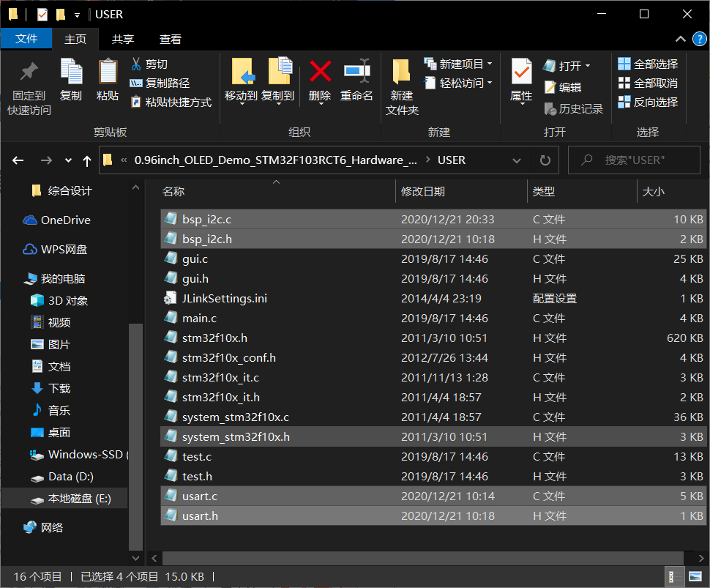The width and height of the screenshot is (710, 588).
Task: Open 3D Objects in the sidebar
Action: 59,300
